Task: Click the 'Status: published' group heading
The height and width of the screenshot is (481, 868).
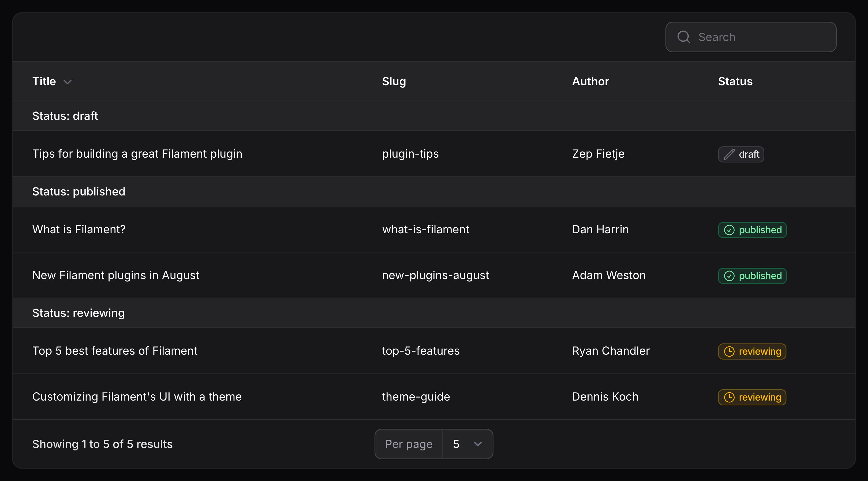Action: pyautogui.click(x=79, y=192)
